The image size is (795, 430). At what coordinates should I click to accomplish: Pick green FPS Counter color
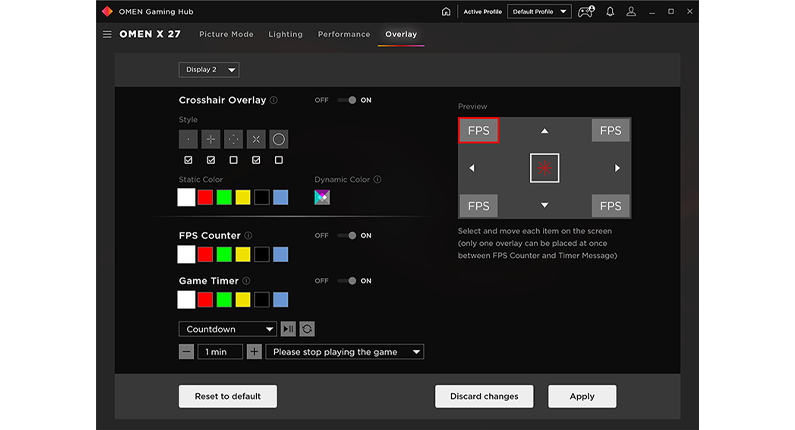pyautogui.click(x=224, y=255)
